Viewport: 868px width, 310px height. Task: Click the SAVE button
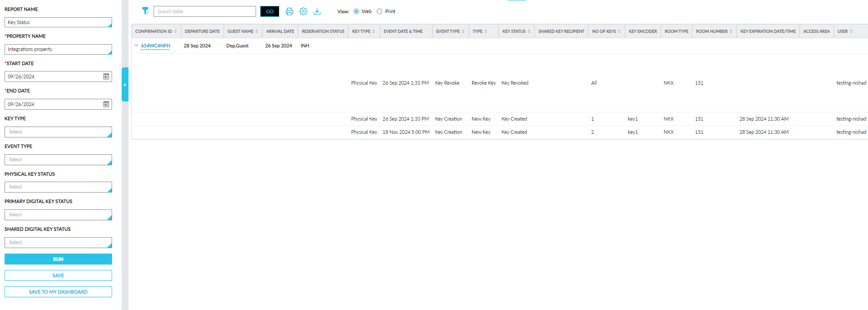click(x=58, y=275)
